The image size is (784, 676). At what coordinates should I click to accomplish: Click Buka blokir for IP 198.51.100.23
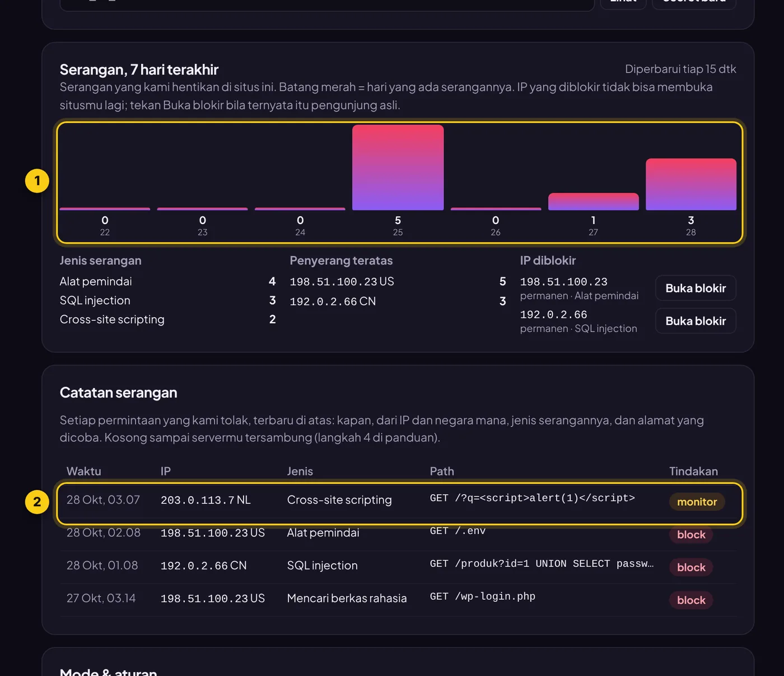point(696,288)
